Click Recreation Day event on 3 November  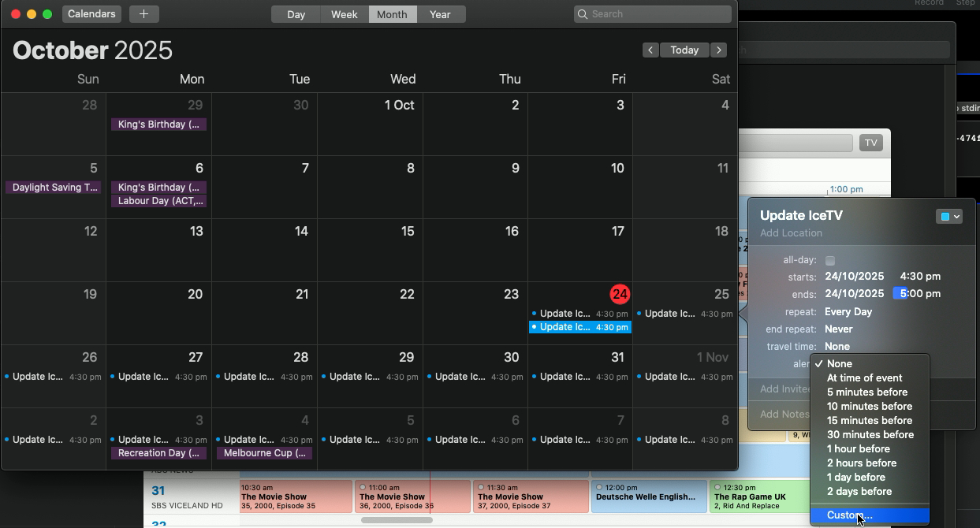(x=158, y=453)
